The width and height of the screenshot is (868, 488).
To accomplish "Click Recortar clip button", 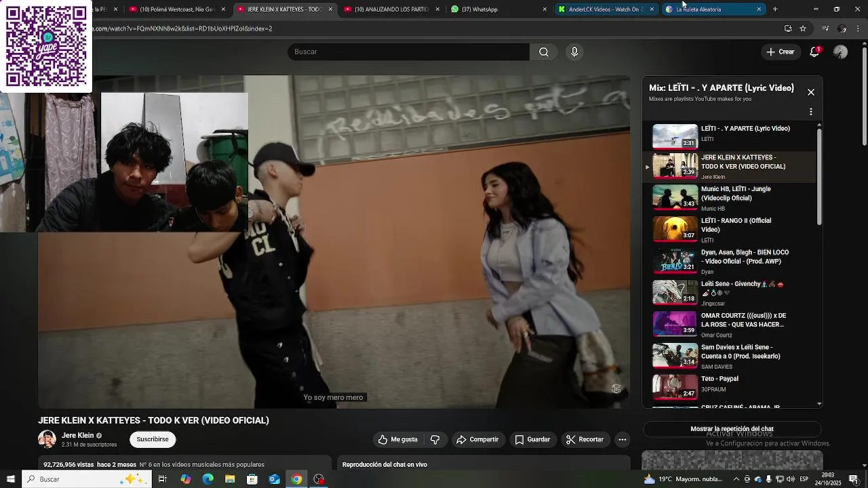I will click(585, 440).
